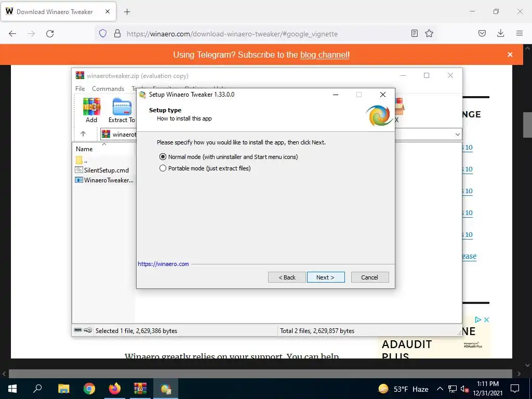Open the winaero.com link in setup
Viewport: 532px width, 399px height.
(163, 264)
